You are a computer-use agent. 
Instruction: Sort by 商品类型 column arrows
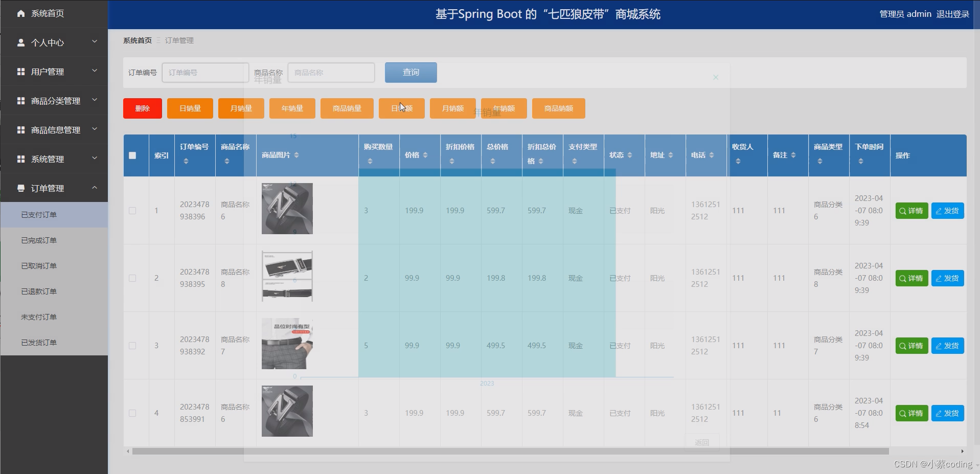tap(820, 161)
